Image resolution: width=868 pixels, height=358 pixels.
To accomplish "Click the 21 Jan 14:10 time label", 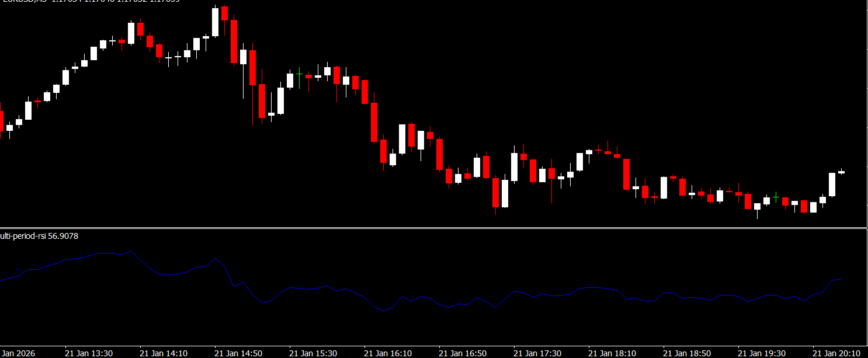I will point(164,353).
